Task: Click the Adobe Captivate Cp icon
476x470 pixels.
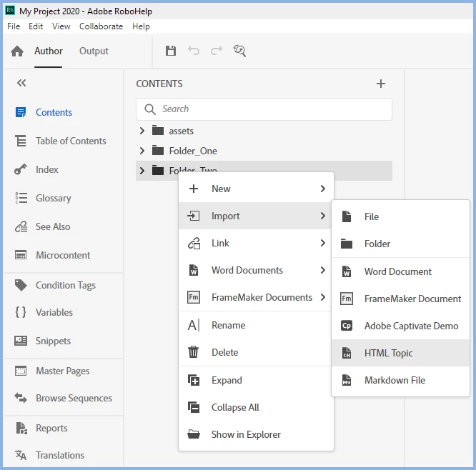Action: point(347,326)
